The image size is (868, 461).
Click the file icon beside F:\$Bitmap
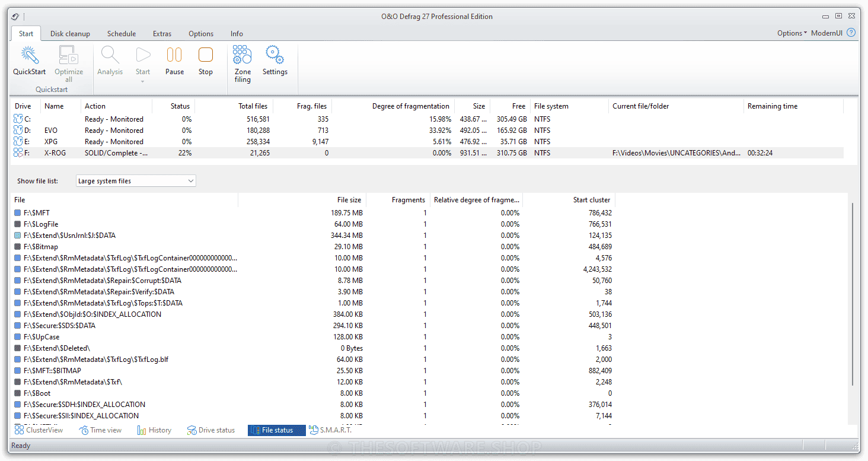tap(18, 247)
